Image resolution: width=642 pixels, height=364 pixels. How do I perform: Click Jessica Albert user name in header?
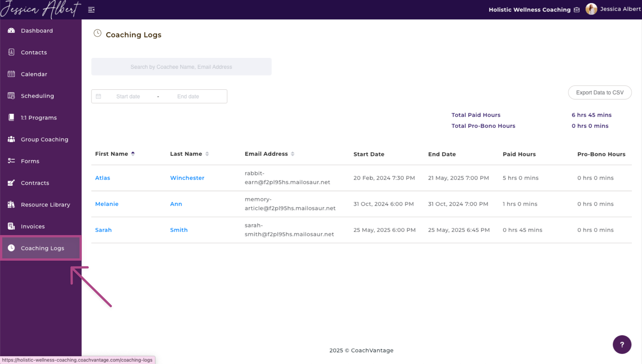[x=620, y=9]
